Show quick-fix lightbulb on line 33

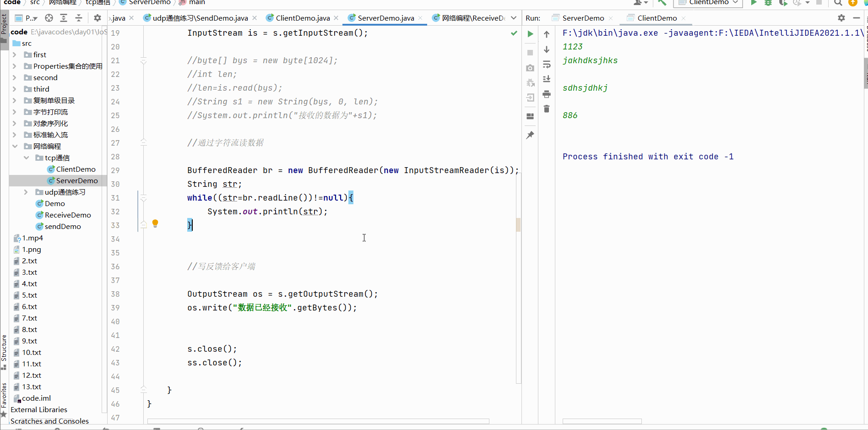[155, 223]
